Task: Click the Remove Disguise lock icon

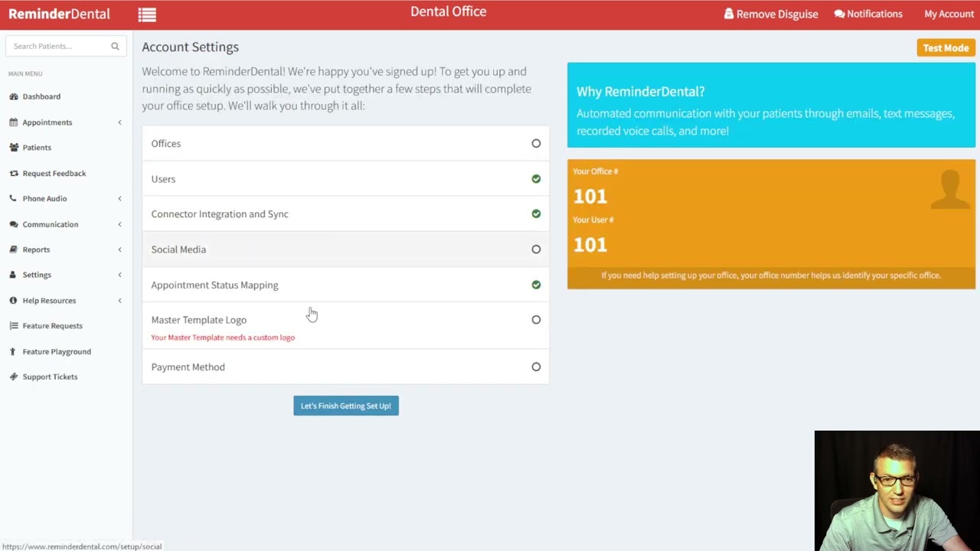Action: coord(728,14)
